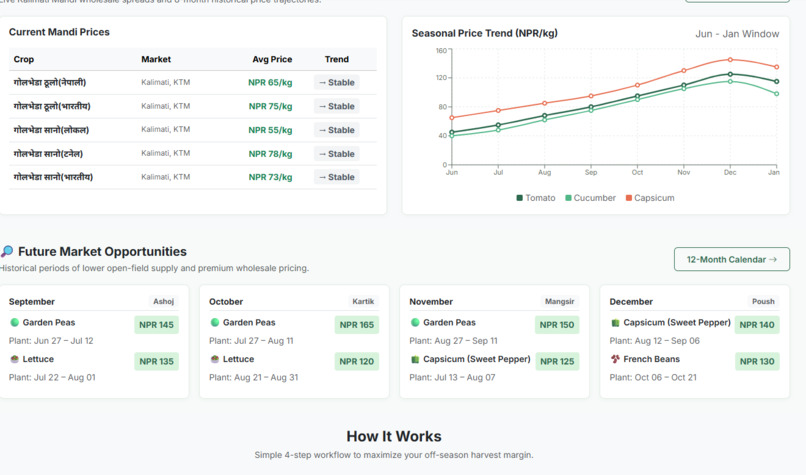This screenshot has width=806, height=475.
Task: Click Stable trend badge for NPR 55/kg row
Action: 337,130
